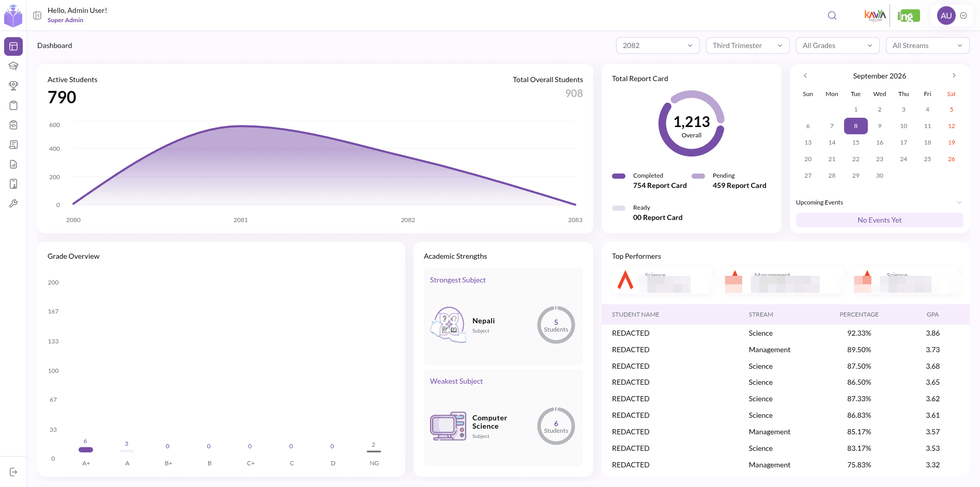Click the Kavya logo in the header
This screenshot has height=487, width=980.
coord(875,15)
